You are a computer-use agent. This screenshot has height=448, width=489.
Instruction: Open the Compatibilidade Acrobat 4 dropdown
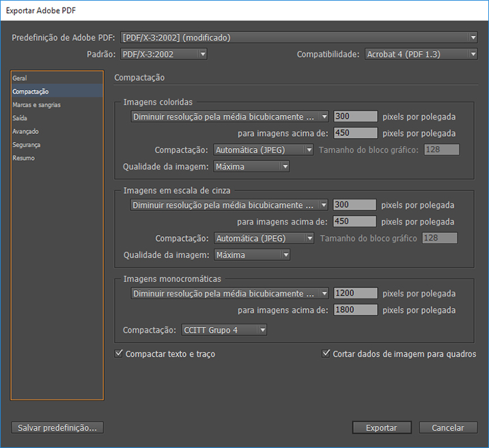pyautogui.click(x=419, y=54)
